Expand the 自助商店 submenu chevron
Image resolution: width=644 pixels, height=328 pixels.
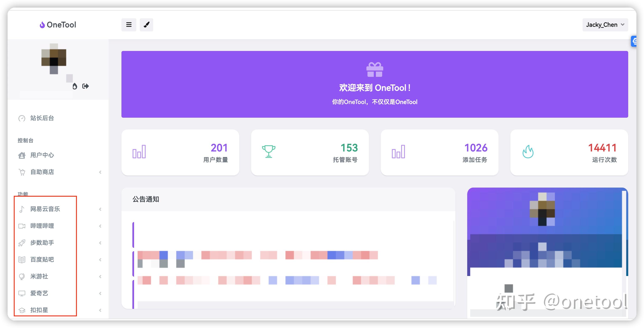pyautogui.click(x=100, y=172)
